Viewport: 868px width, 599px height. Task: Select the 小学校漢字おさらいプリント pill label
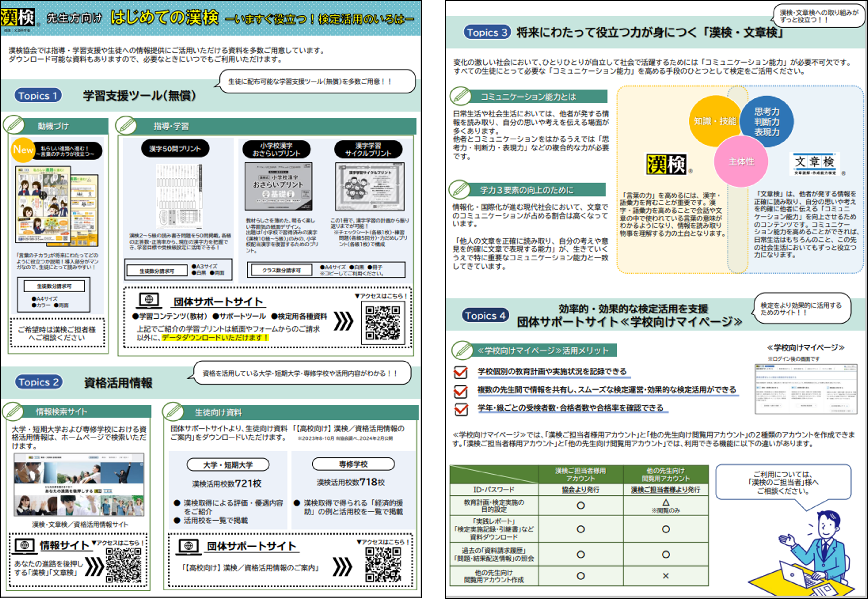[276, 149]
